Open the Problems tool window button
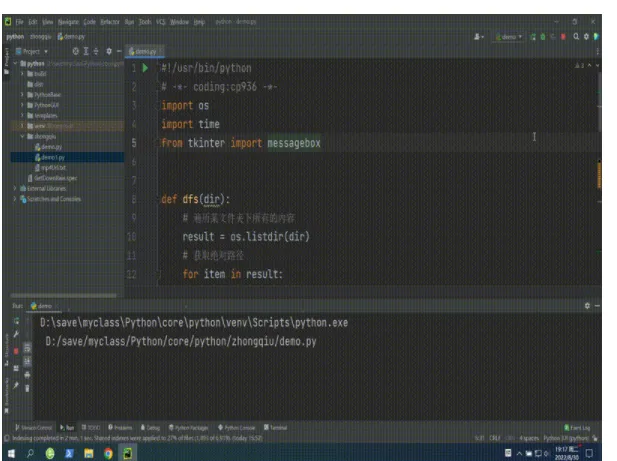The height and width of the screenshot is (461, 617). [120, 428]
